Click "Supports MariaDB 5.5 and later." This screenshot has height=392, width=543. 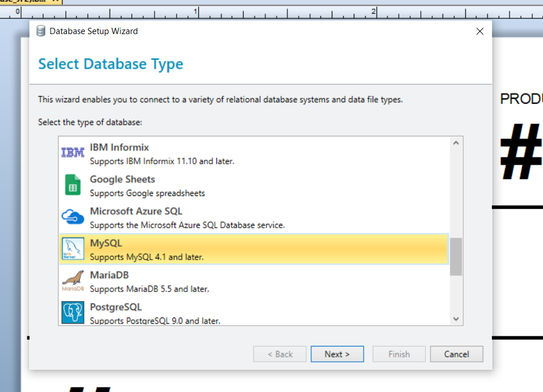pyautogui.click(x=149, y=289)
